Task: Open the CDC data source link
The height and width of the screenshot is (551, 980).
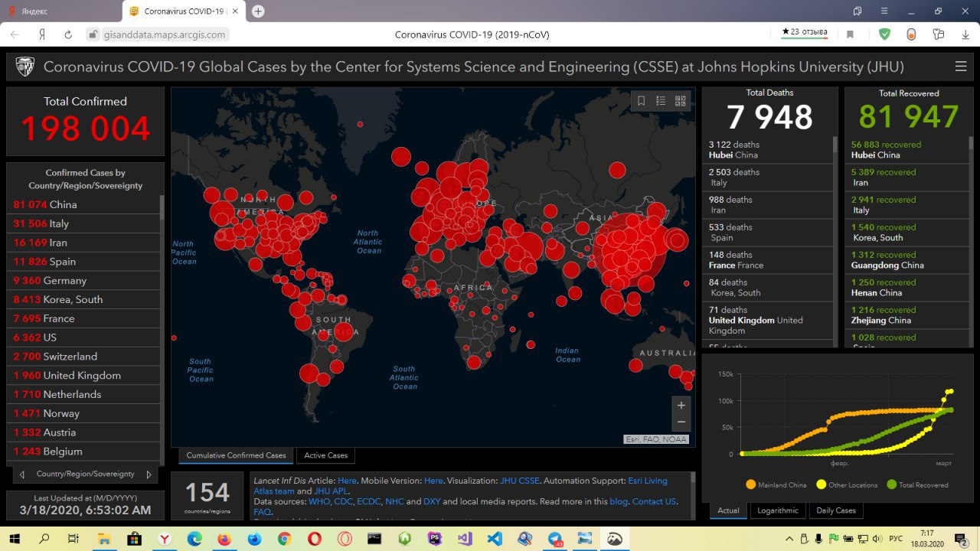Action: pos(344,501)
